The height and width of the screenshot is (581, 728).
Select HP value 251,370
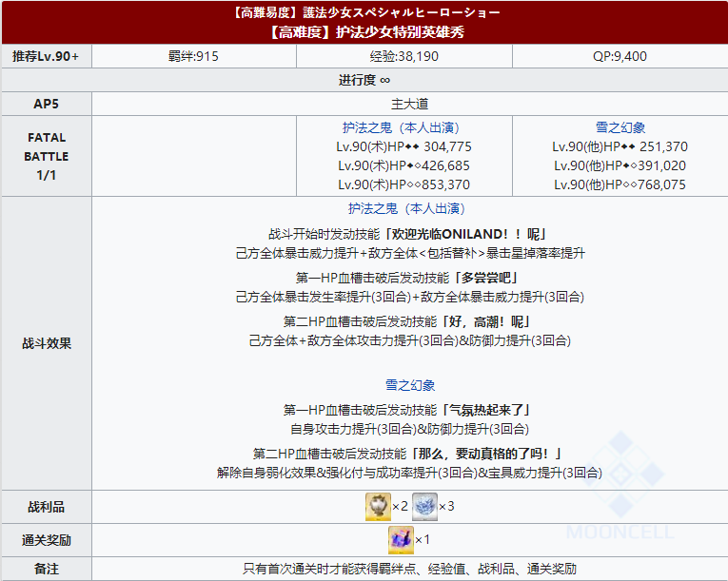pyautogui.click(x=663, y=146)
